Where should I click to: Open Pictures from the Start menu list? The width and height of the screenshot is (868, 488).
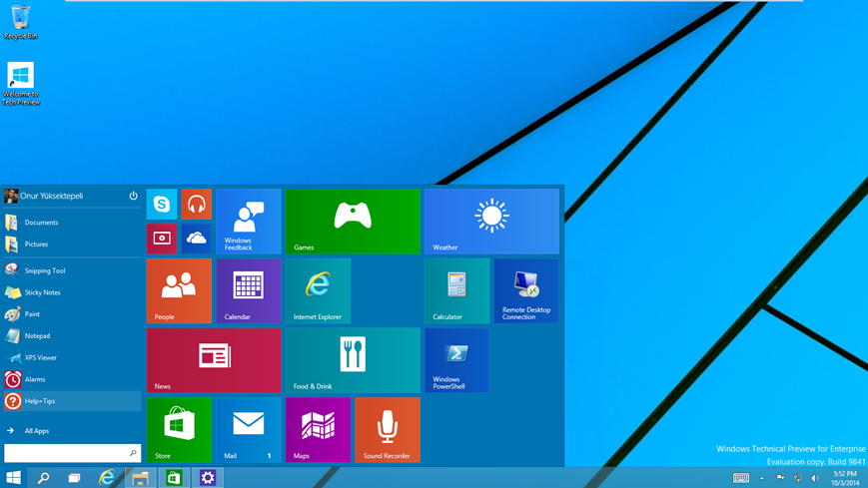72,244
